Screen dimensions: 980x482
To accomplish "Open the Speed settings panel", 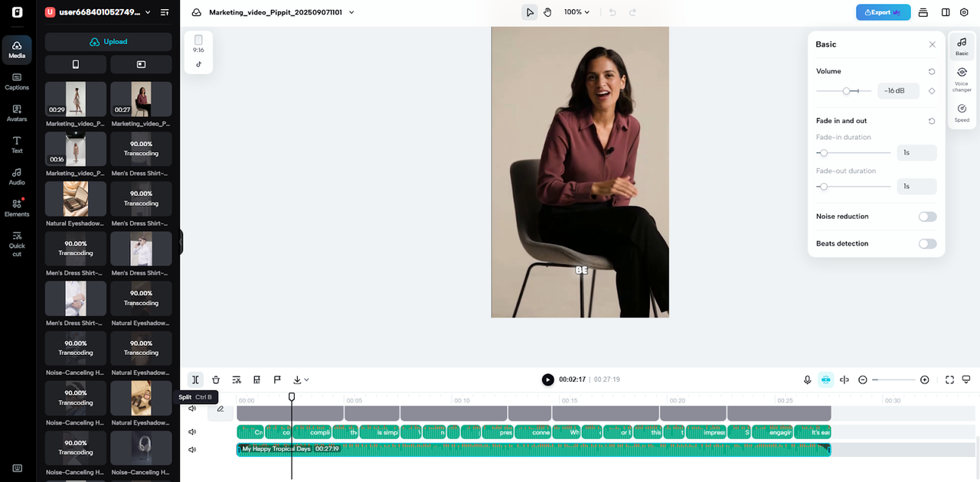I will 962,112.
